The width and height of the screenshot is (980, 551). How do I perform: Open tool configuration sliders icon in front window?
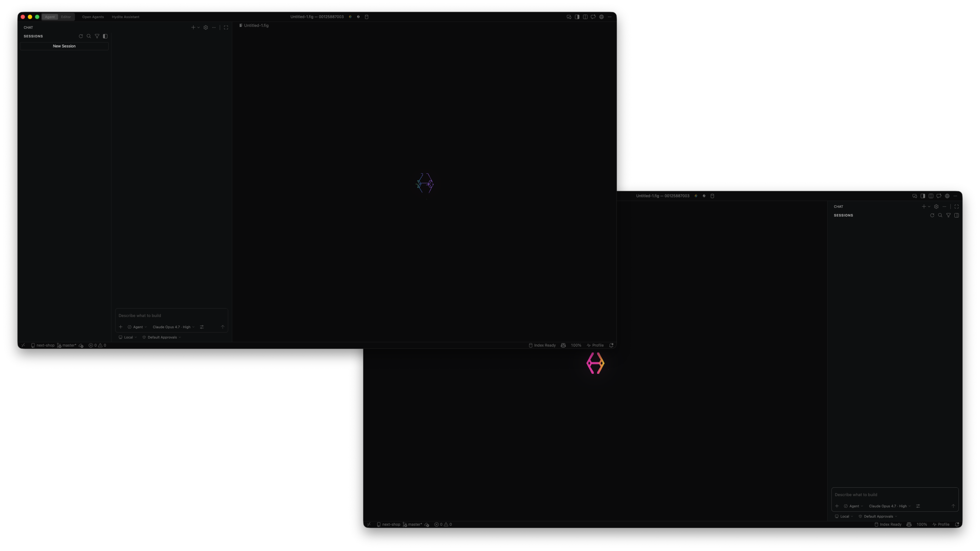click(202, 327)
